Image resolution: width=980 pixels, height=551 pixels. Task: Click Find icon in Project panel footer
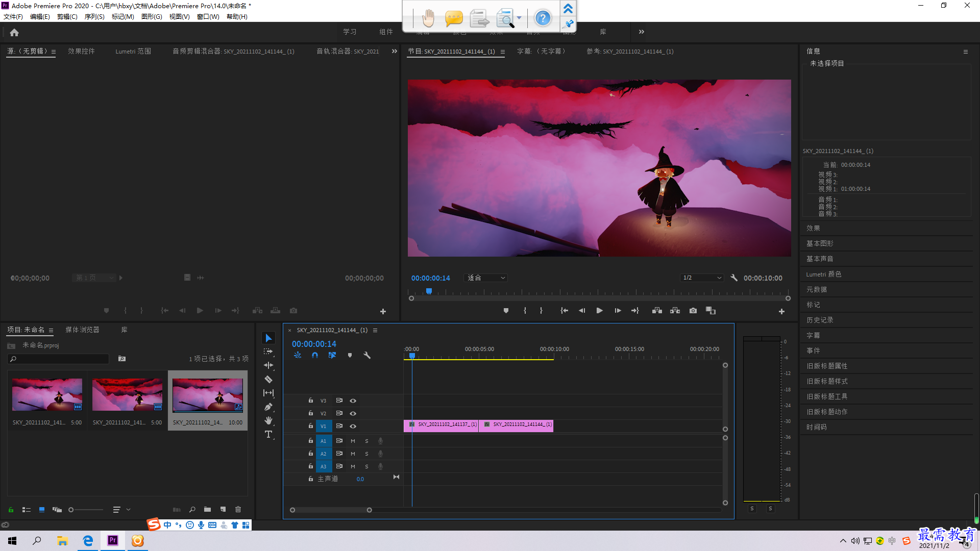192,510
